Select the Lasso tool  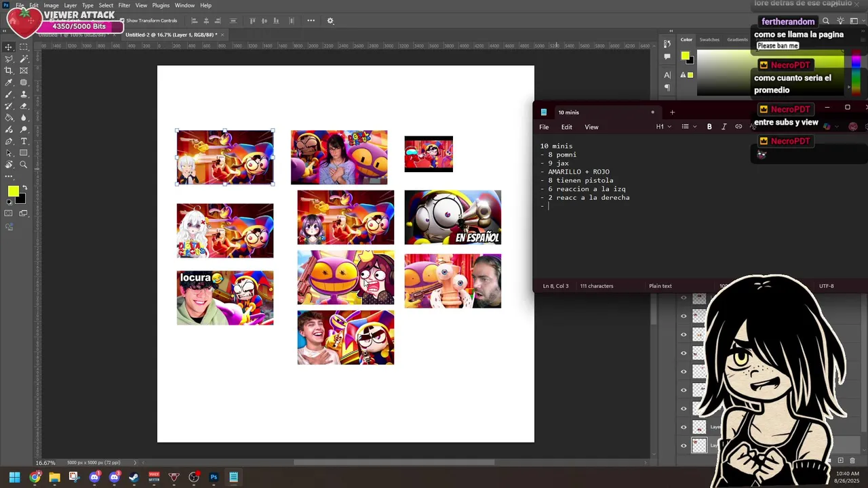click(9, 59)
